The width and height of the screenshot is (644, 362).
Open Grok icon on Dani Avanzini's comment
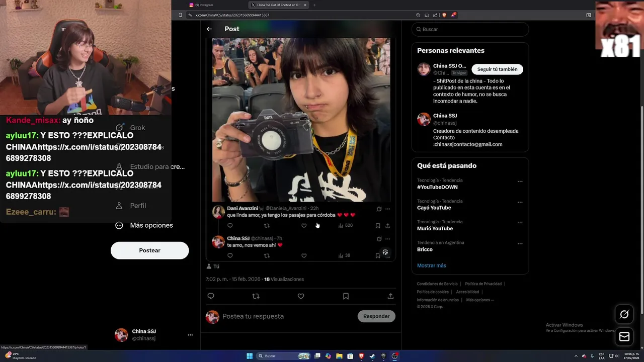tap(379, 209)
